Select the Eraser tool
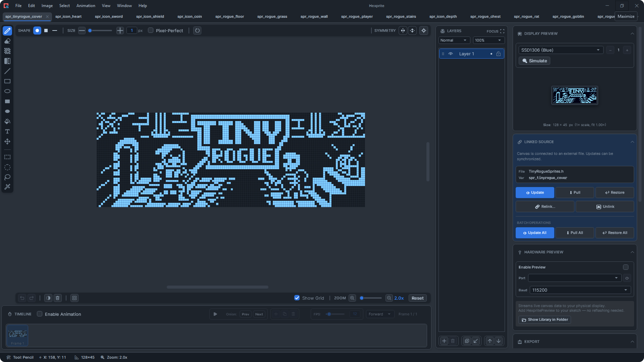Image resolution: width=644 pixels, height=362 pixels. click(7, 41)
